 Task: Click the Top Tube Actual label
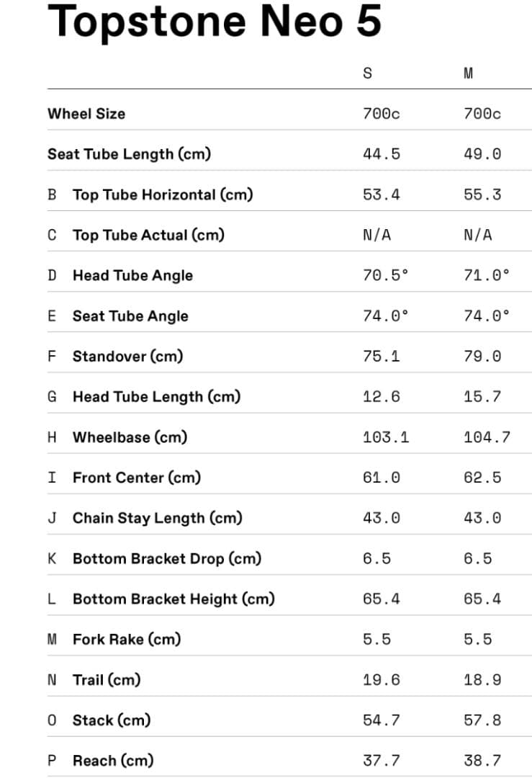coord(148,235)
